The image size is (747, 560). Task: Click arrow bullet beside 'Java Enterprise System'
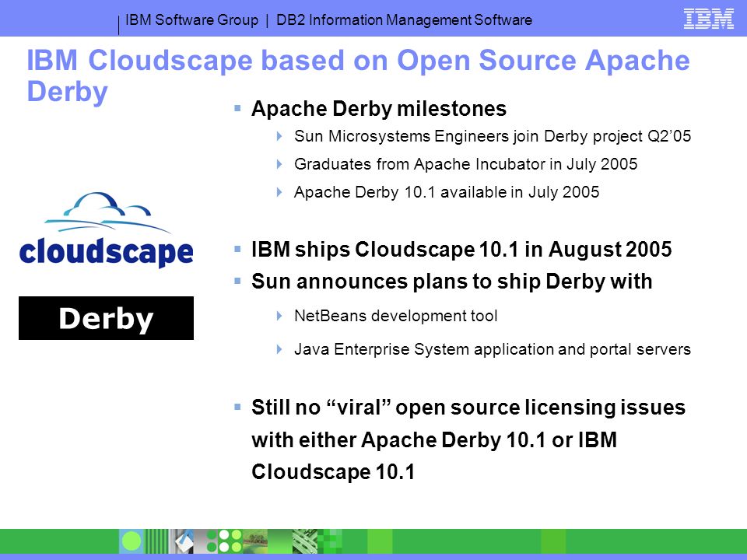(x=279, y=349)
